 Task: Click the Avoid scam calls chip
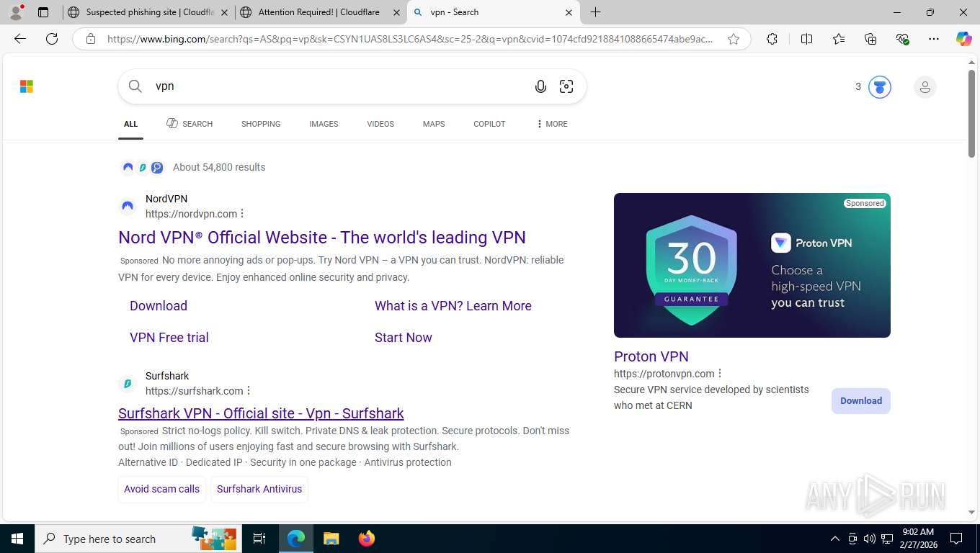[161, 489]
